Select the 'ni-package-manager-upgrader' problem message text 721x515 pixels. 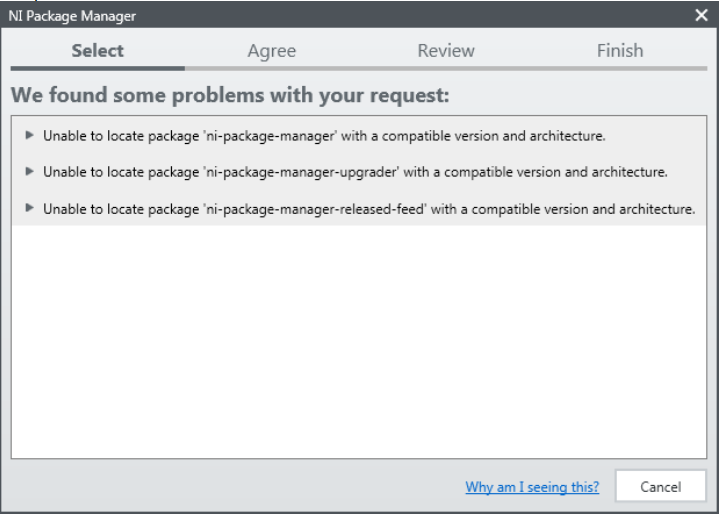pos(355,172)
